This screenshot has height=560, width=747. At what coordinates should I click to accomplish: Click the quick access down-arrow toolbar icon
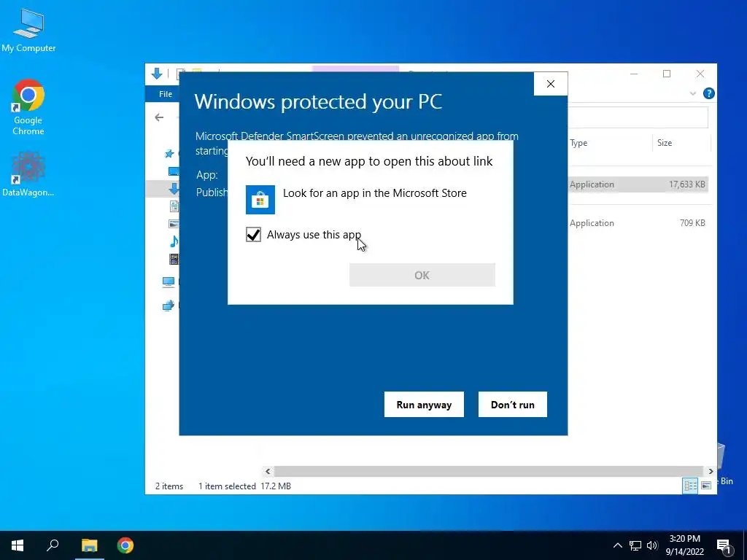pos(157,74)
